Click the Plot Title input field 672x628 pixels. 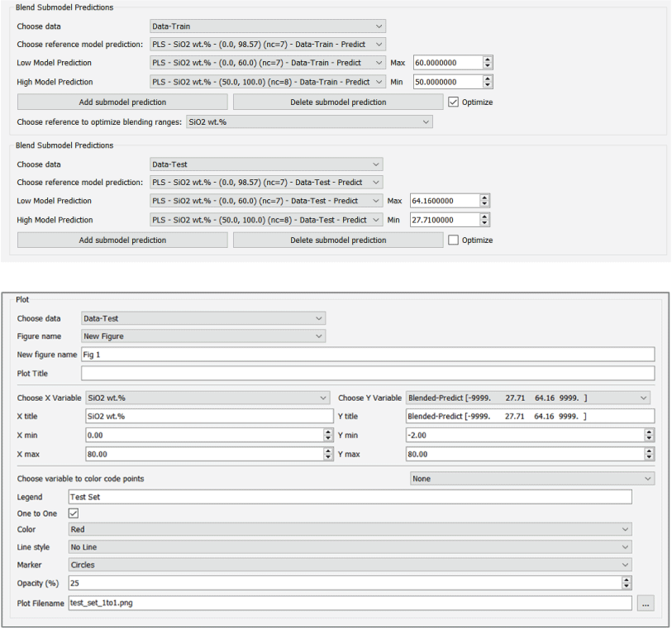pyautogui.click(x=367, y=373)
